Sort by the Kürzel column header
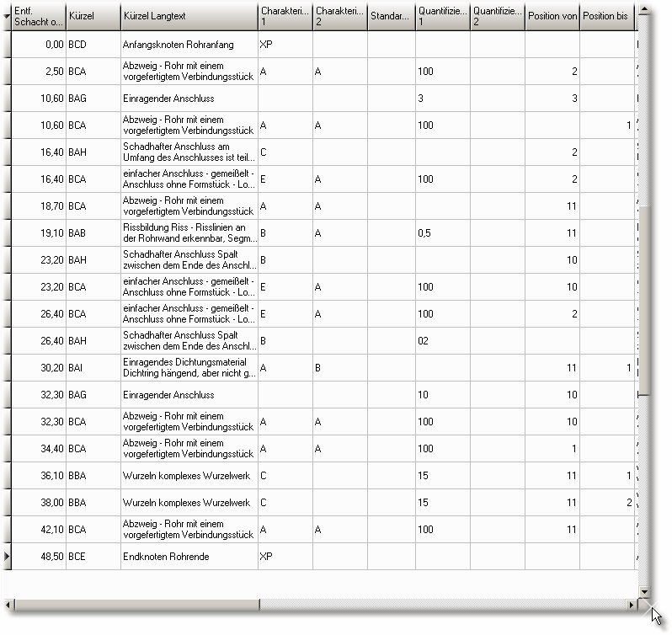Image resolution: width=672 pixels, height=635 pixels. point(93,16)
